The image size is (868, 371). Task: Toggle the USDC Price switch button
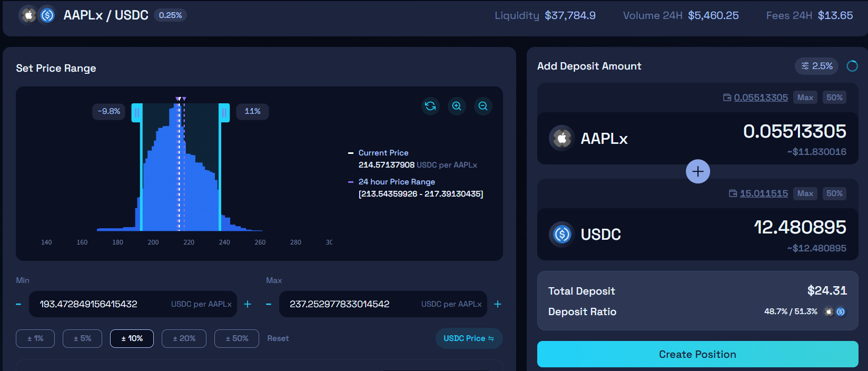(469, 338)
